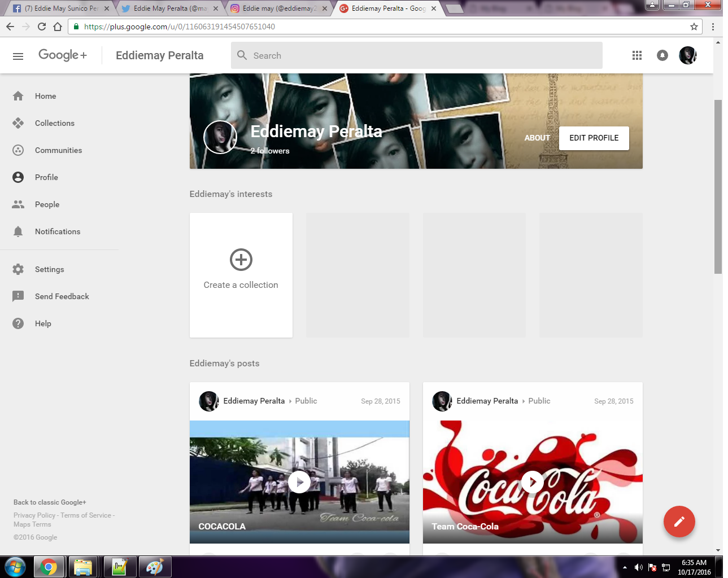Open the Maps Terms link
Viewport: 728px width, 578px height.
[x=32, y=524]
